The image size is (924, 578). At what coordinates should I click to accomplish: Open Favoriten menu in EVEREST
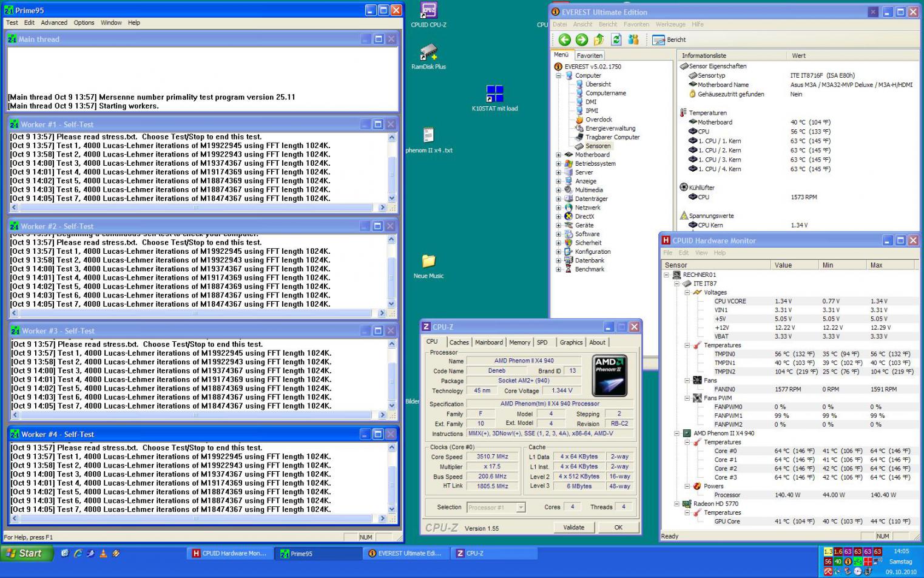[x=636, y=24]
